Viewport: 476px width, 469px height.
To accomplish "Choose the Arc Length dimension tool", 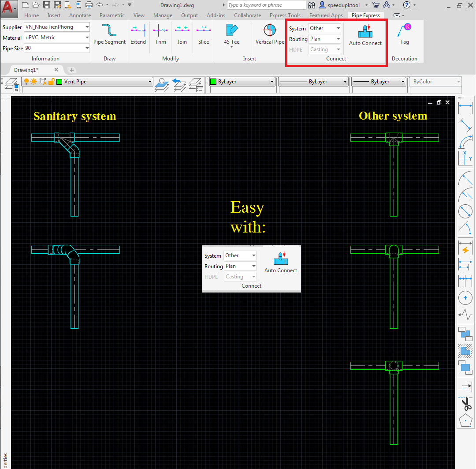I will click(465, 142).
